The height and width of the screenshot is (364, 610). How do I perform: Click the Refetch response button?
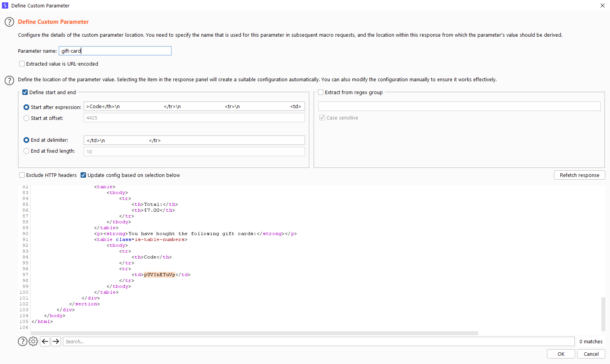[579, 175]
